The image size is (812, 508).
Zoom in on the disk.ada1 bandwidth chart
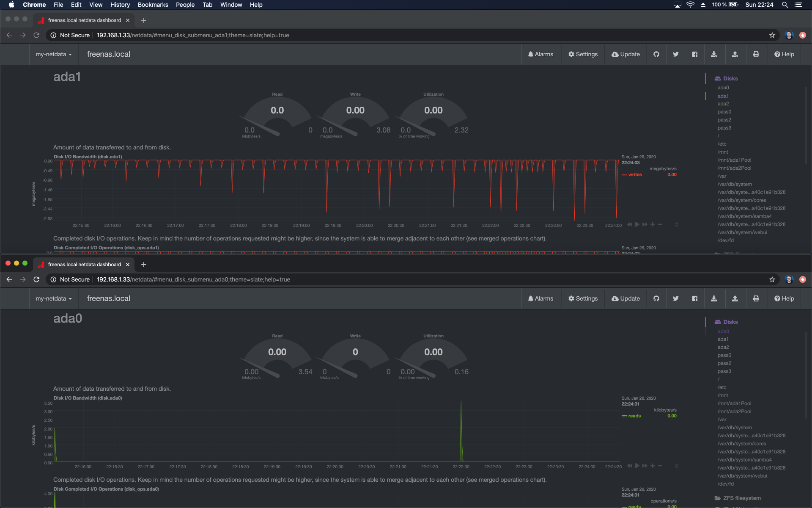point(653,224)
